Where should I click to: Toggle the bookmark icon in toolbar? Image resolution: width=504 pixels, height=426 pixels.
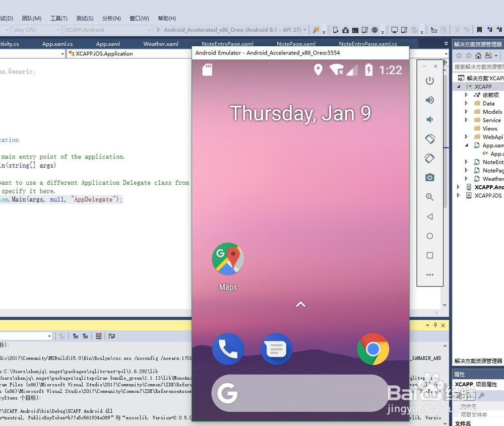click(x=479, y=30)
